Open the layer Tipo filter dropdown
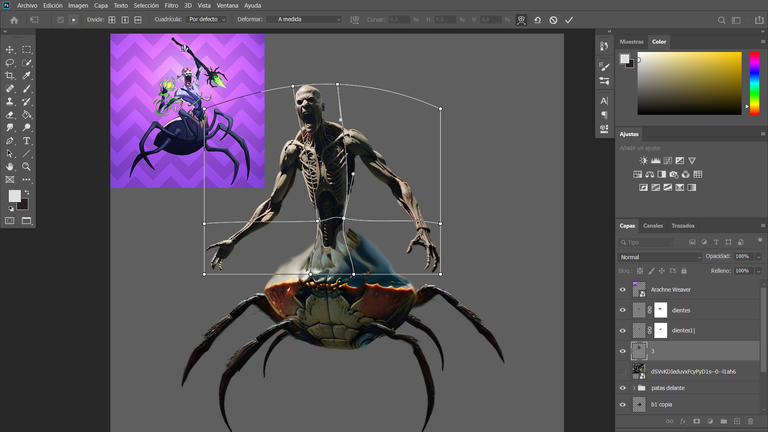The width and height of the screenshot is (768, 432). pos(647,242)
